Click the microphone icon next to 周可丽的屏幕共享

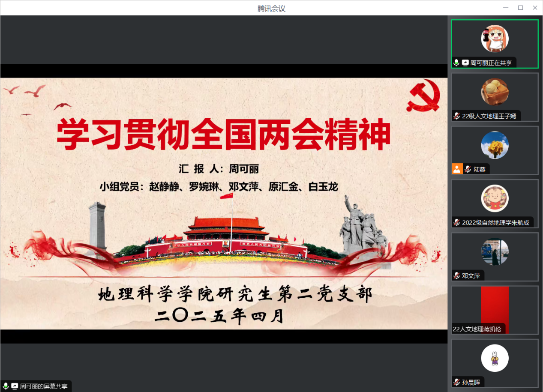tap(6, 386)
